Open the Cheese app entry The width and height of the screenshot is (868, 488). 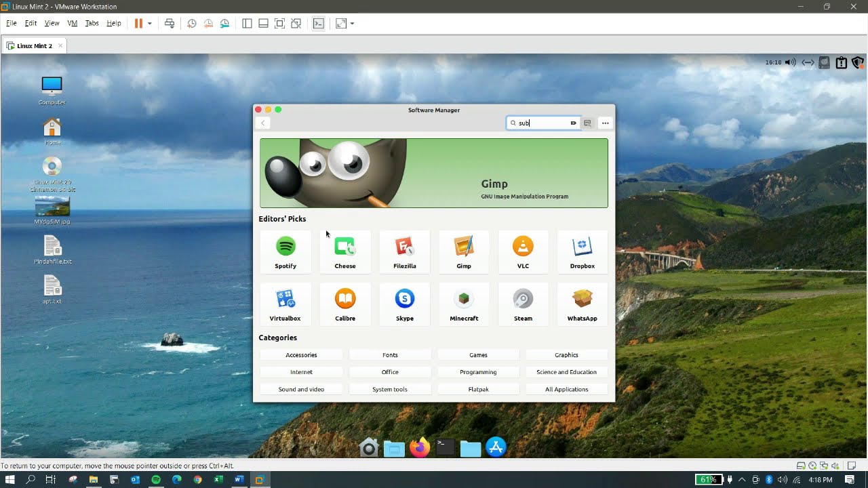click(345, 252)
